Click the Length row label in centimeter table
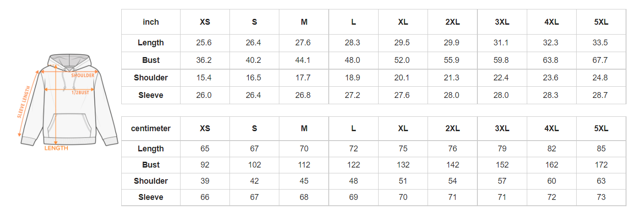 click(x=151, y=149)
